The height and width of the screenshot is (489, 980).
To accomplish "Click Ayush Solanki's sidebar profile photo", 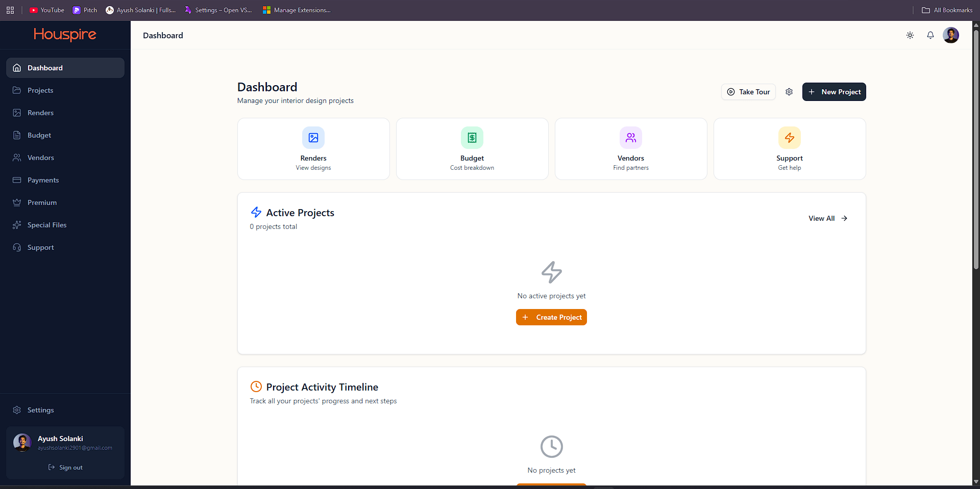I will (22, 443).
